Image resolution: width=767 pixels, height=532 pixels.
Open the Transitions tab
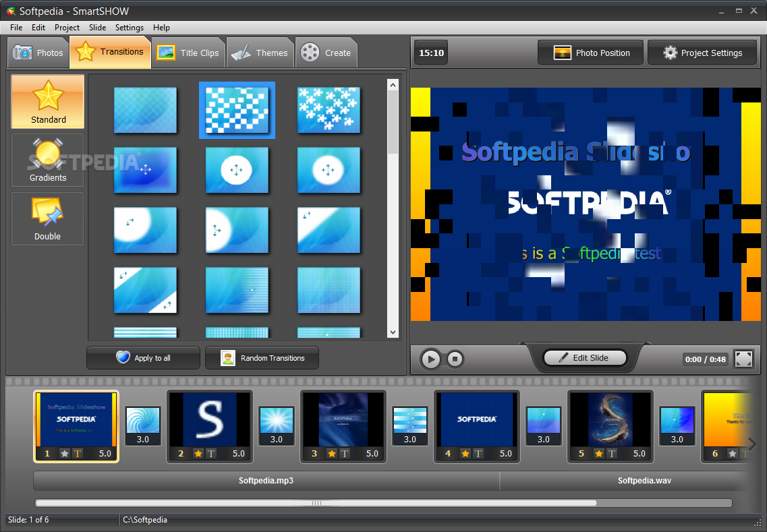110,51
